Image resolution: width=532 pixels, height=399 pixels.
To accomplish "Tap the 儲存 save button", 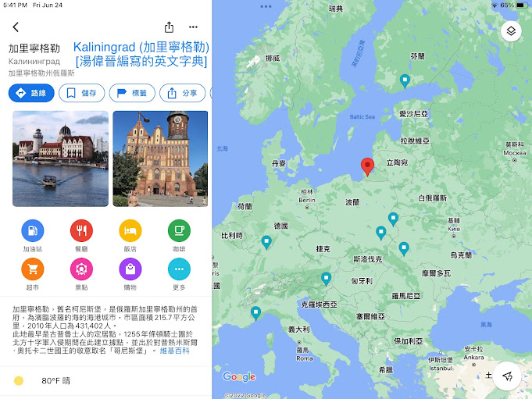I will 81,93.
